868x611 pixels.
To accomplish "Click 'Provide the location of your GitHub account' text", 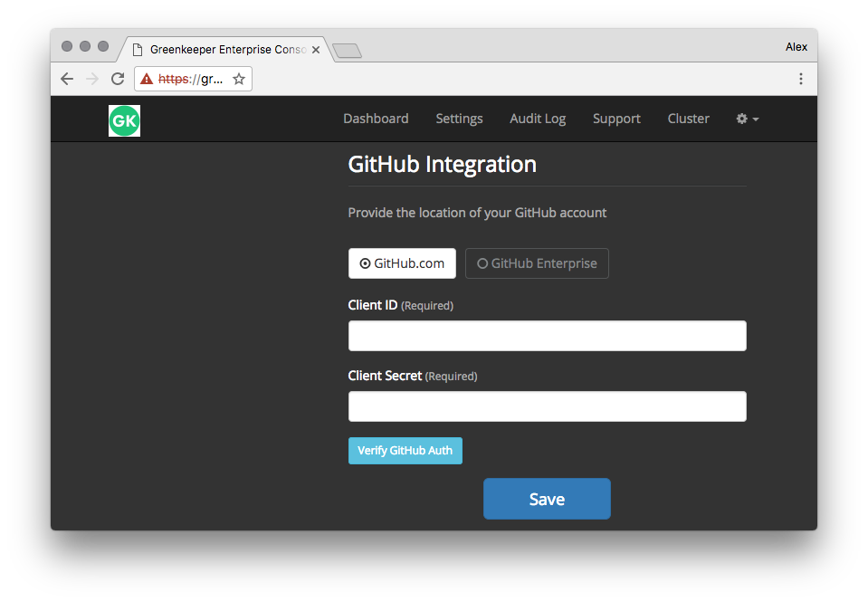I will 477,213.
